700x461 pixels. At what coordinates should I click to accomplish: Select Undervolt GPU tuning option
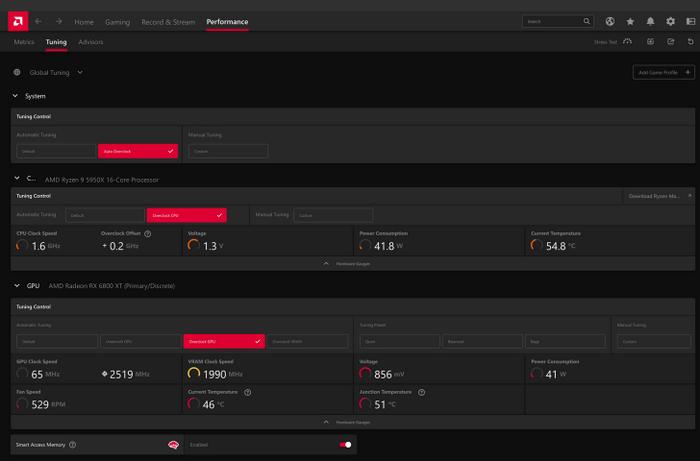[x=141, y=341]
